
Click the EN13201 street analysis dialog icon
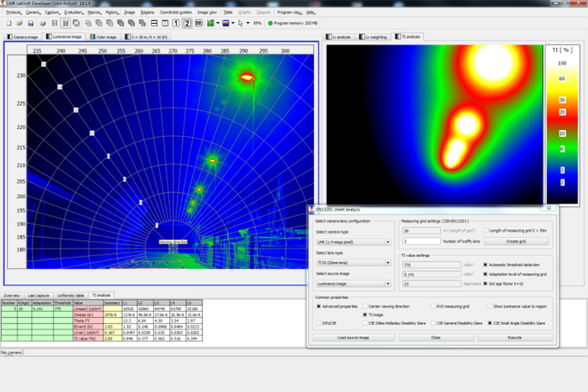[x=311, y=209]
